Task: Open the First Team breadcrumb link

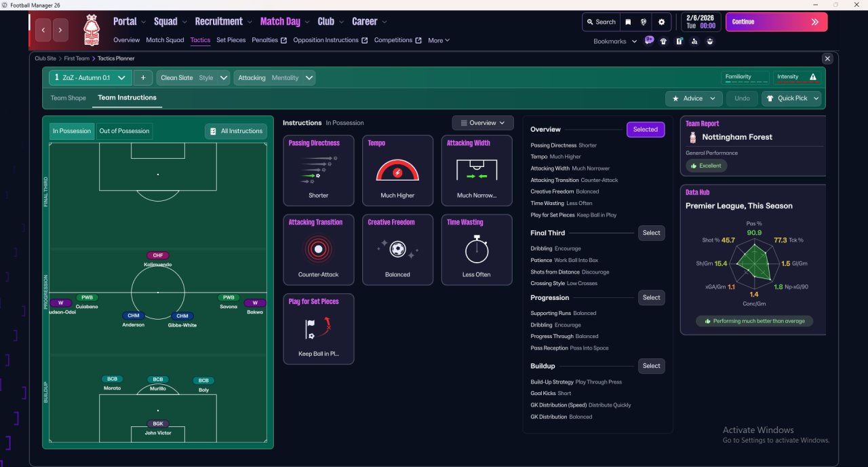Action: 77,58
